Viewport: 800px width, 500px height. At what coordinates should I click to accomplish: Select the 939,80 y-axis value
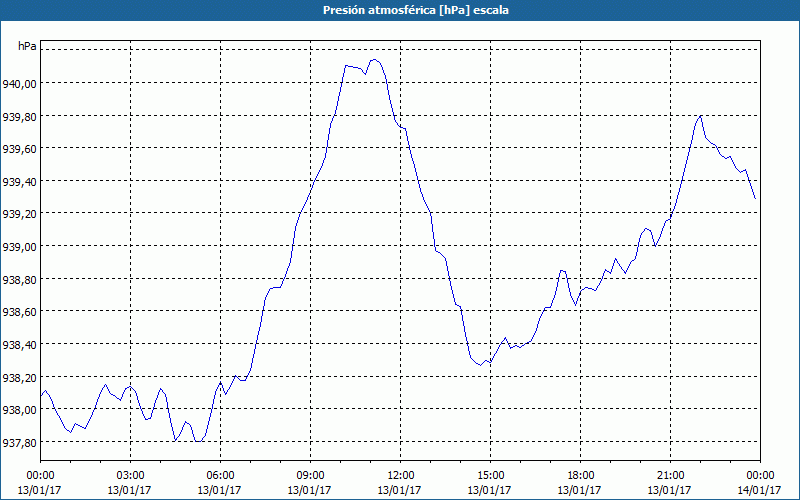pos(19,116)
